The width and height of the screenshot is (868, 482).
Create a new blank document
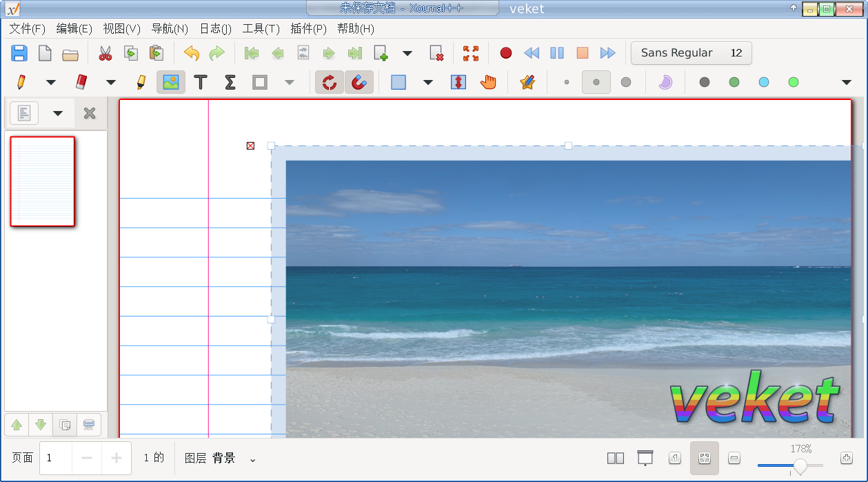click(x=45, y=53)
